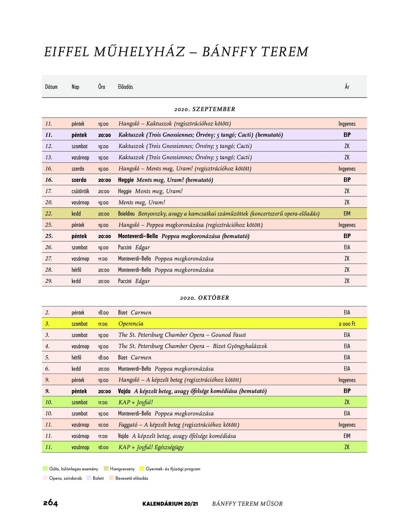Image resolution: width=420 pixels, height=531 pixels.
Task: Select the Dátum column header
Action: tap(51, 87)
